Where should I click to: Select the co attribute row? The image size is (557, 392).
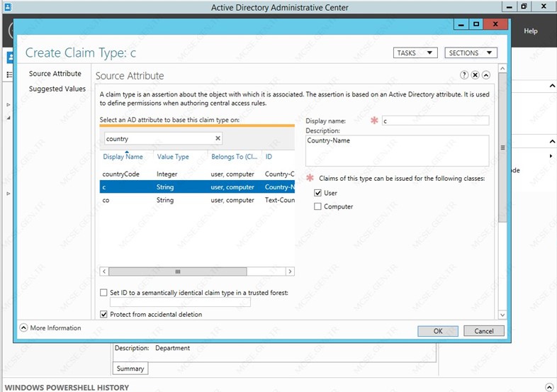(x=197, y=200)
